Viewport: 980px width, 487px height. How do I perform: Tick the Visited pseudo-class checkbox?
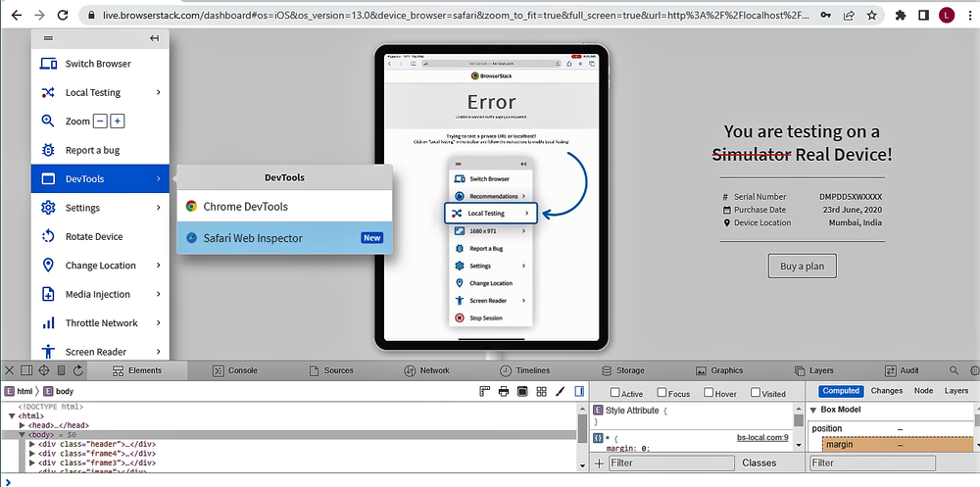pyautogui.click(x=754, y=393)
